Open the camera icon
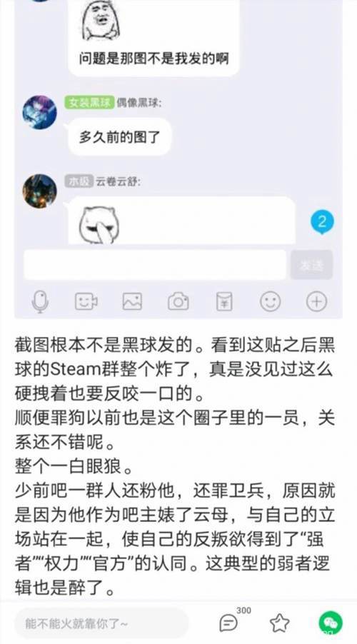 point(178,301)
